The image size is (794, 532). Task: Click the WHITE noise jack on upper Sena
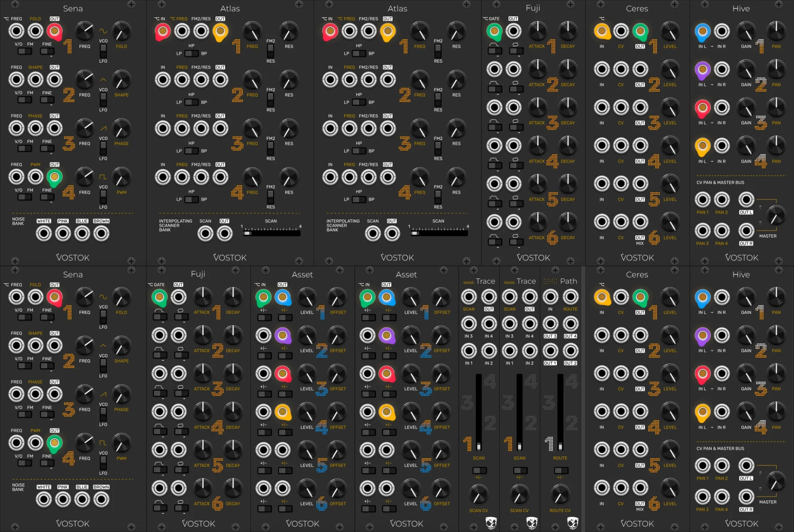click(x=44, y=233)
